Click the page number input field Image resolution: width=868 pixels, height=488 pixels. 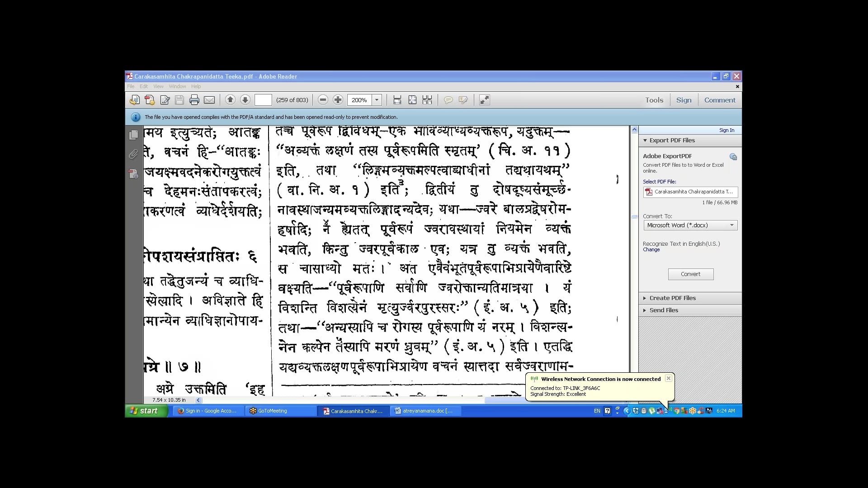pyautogui.click(x=263, y=100)
